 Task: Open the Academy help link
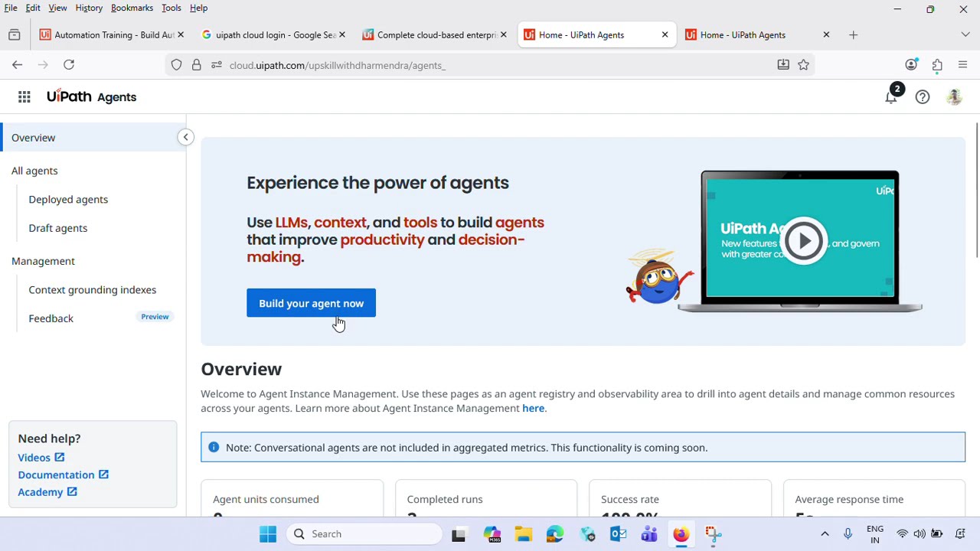pos(47,492)
